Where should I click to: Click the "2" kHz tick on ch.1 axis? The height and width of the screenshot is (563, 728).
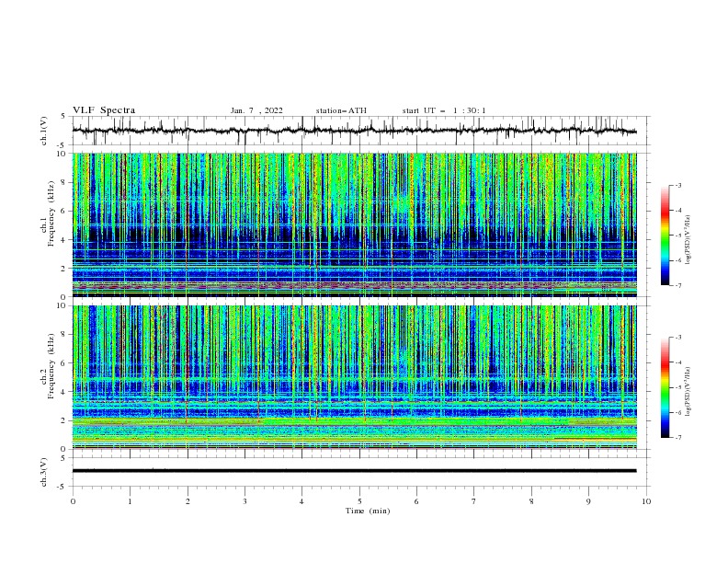64,269
